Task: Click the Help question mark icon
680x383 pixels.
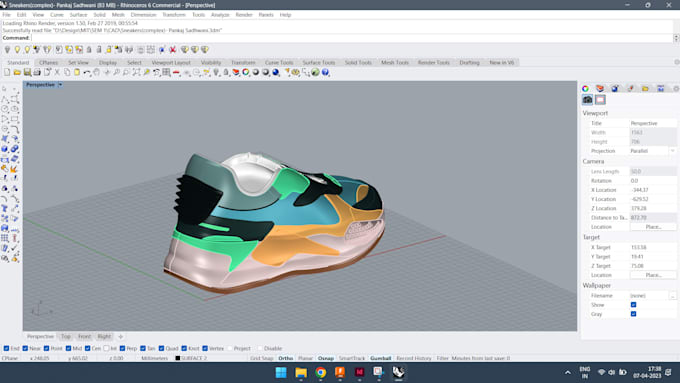Action: pos(325,72)
